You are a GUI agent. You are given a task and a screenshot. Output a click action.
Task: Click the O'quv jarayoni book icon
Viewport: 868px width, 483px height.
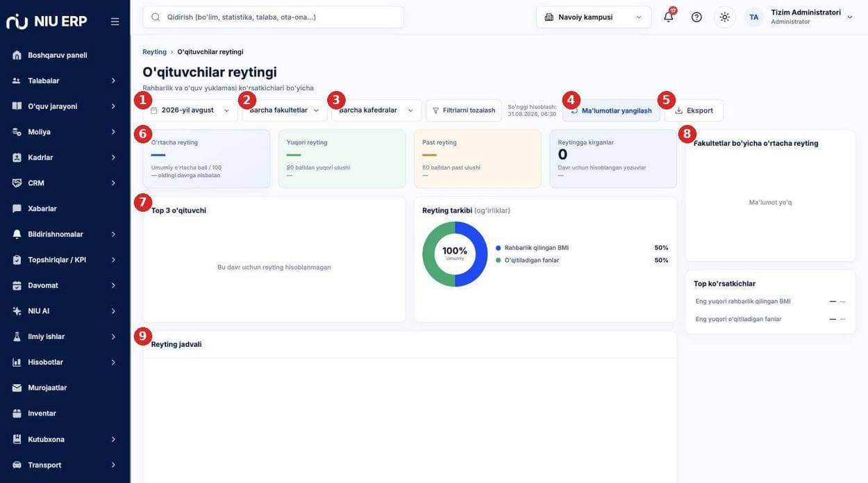(17, 106)
